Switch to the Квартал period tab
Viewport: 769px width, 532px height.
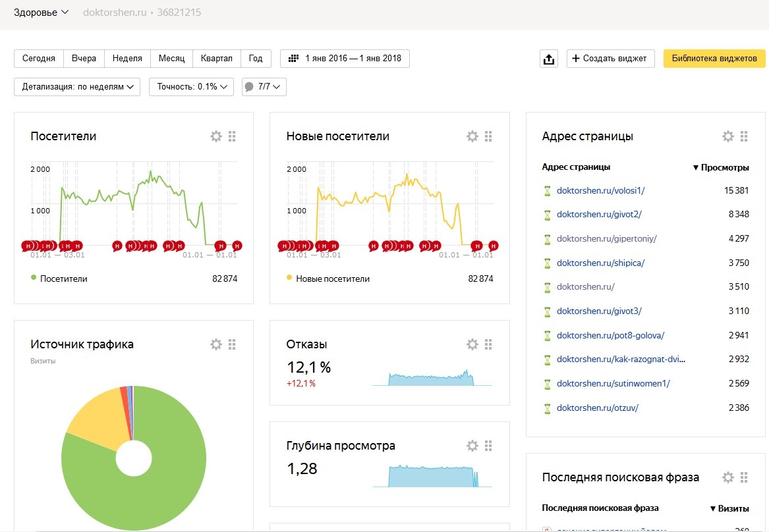[217, 59]
